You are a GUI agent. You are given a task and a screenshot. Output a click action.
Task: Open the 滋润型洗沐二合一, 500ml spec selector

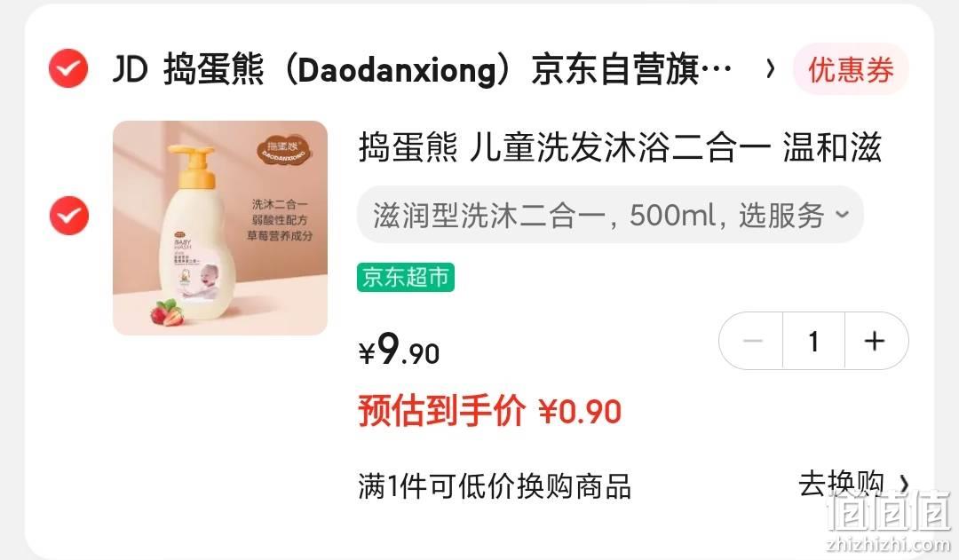[610, 215]
